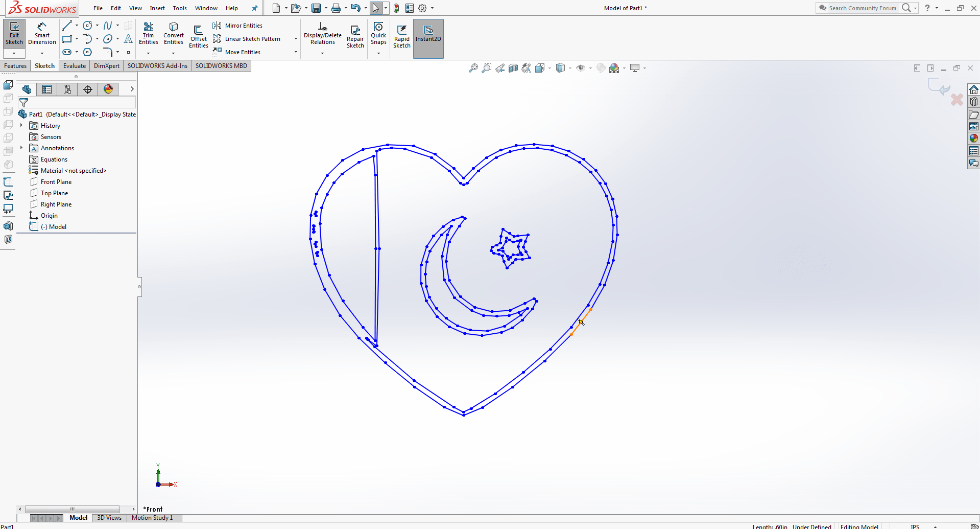Viewport: 980px width, 529px height.
Task: Toggle Rapid Sketch mode
Action: [402, 36]
